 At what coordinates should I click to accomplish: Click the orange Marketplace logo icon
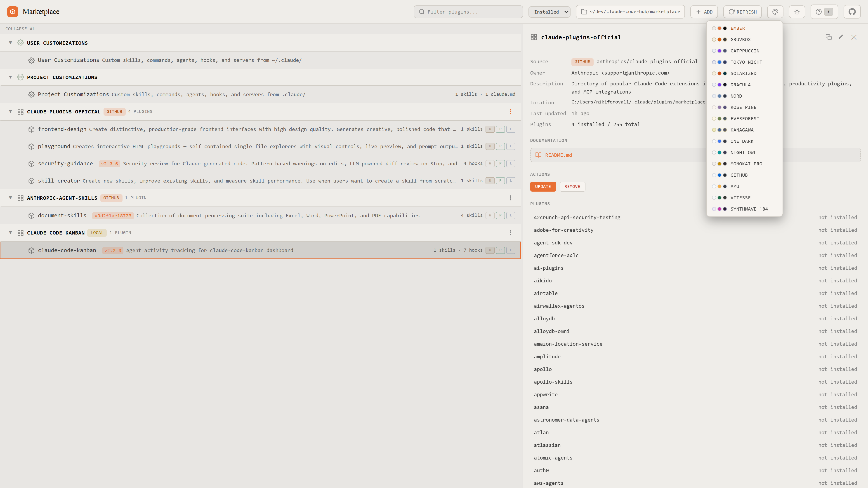(x=12, y=12)
